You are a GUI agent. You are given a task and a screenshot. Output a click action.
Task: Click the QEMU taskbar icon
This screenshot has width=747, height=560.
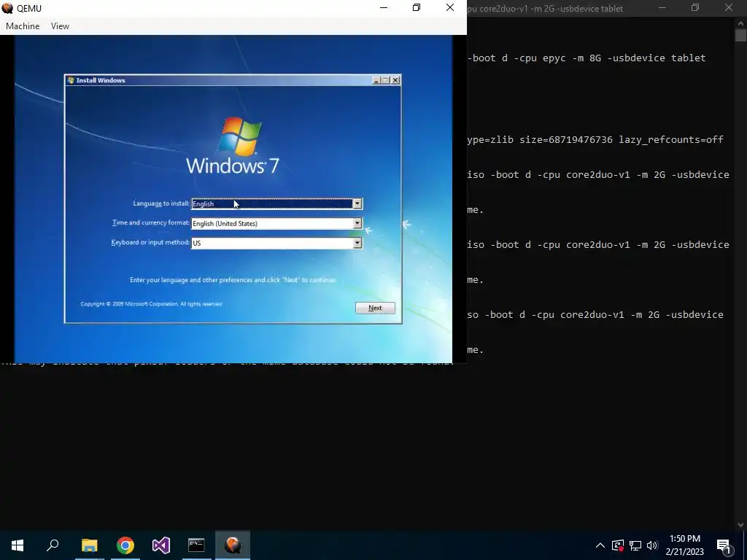point(233,545)
